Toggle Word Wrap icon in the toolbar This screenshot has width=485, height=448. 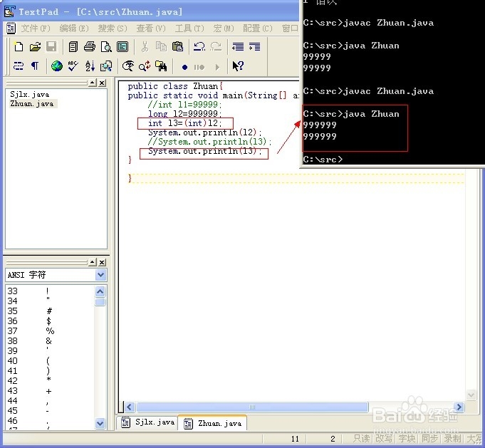coord(19,66)
